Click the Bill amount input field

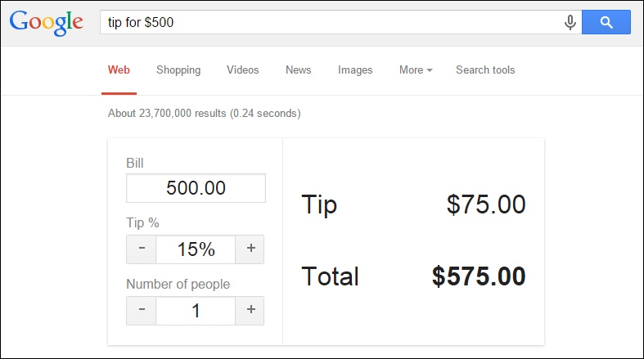196,188
